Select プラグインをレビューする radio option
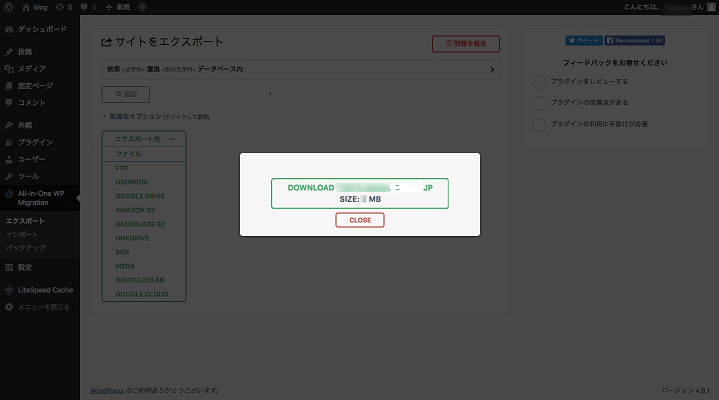 [539, 82]
